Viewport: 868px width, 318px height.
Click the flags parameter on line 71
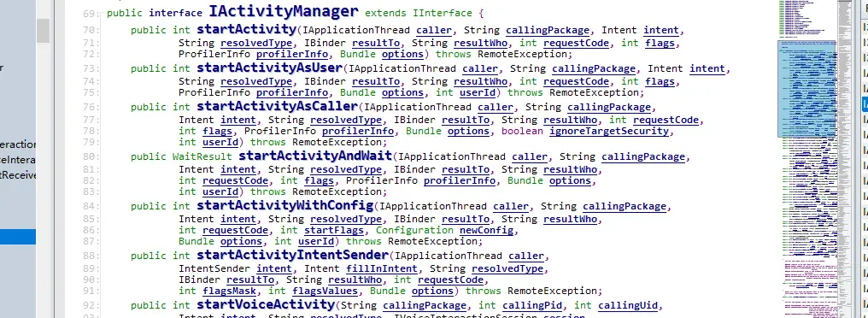660,44
